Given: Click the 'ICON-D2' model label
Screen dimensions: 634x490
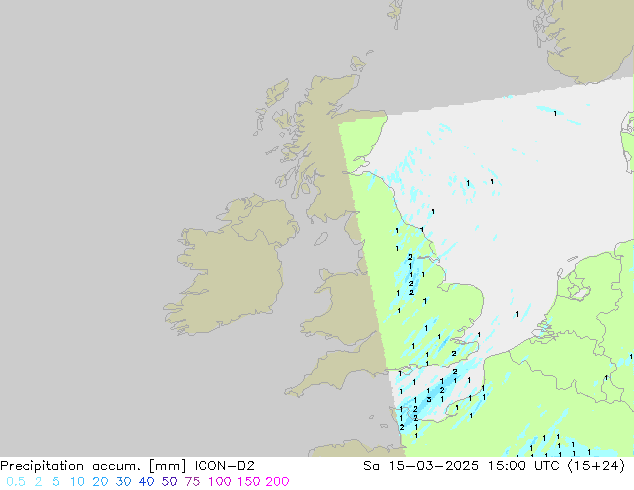Looking at the screenshot, I should coord(224,466).
